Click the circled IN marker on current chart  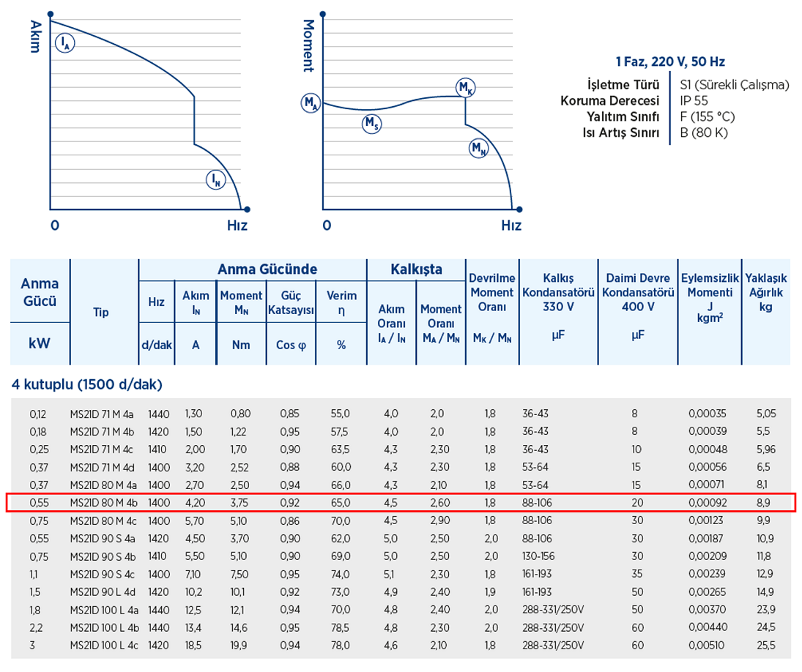(216, 179)
